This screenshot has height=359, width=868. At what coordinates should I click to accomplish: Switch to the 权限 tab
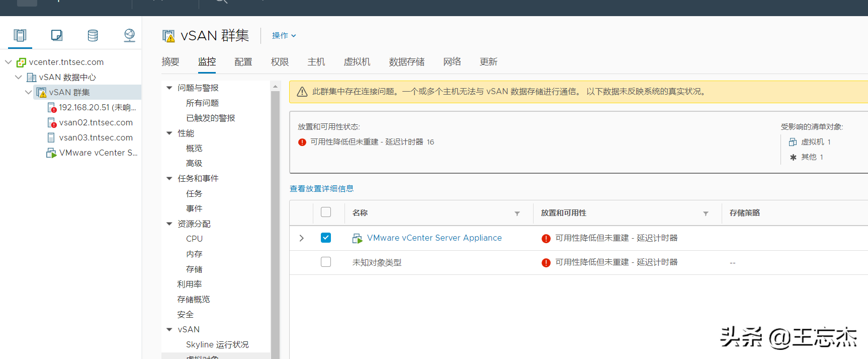pyautogui.click(x=280, y=62)
